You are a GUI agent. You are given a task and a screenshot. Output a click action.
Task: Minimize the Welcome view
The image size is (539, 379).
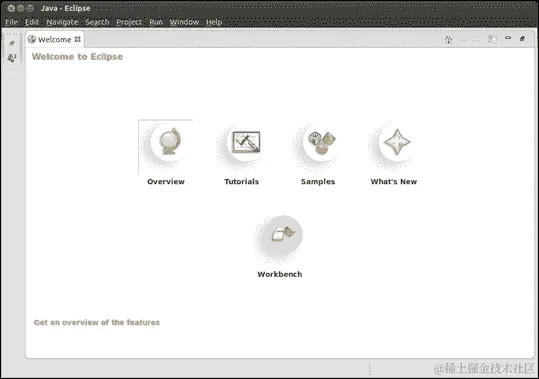(508, 38)
